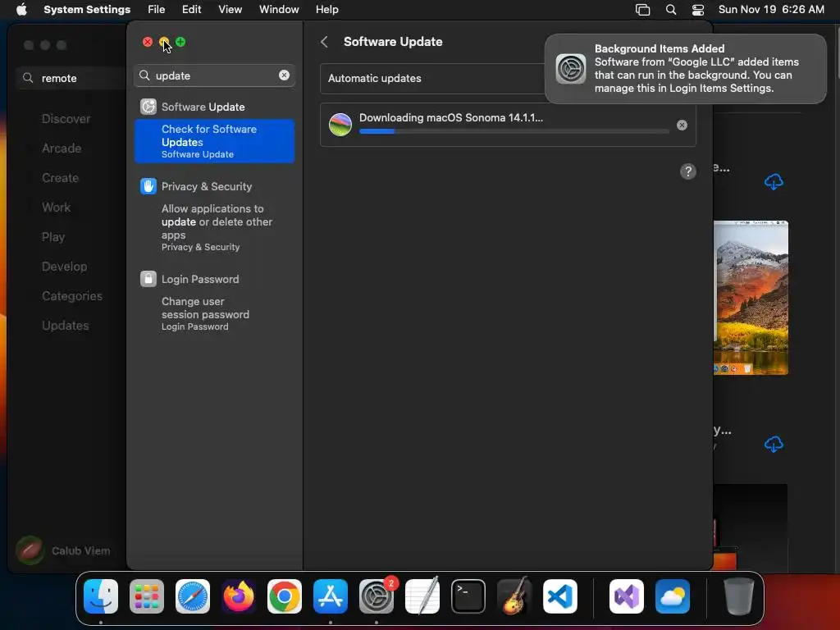Image resolution: width=840 pixels, height=630 pixels.
Task: Click the Apple menu logo
Action: [x=21, y=9]
